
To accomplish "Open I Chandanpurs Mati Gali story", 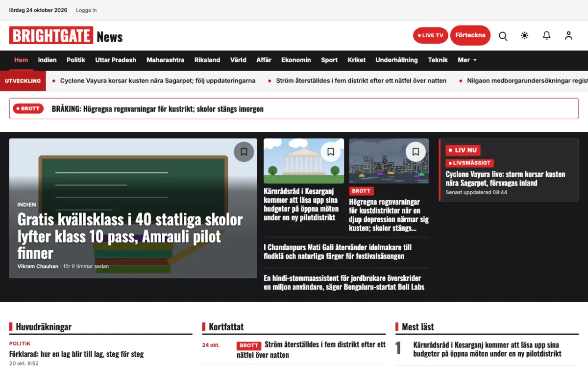I will pyautogui.click(x=338, y=252).
